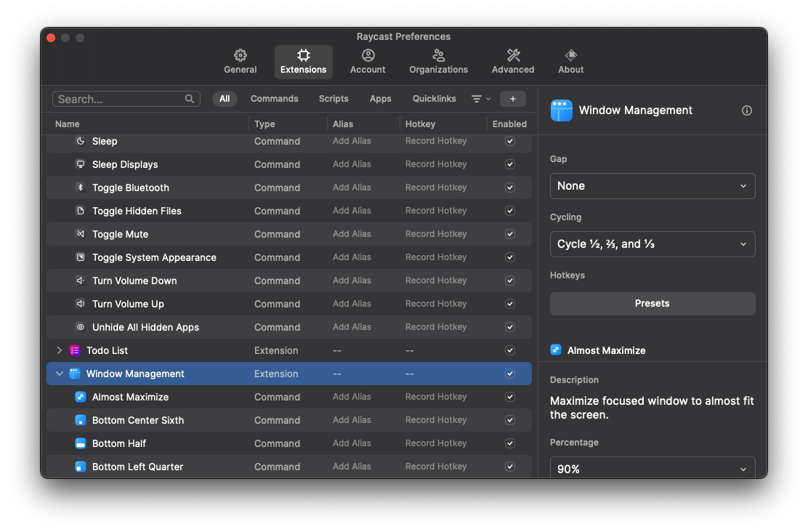
Task: Click the Toggle Mute speaker icon
Action: 81,234
